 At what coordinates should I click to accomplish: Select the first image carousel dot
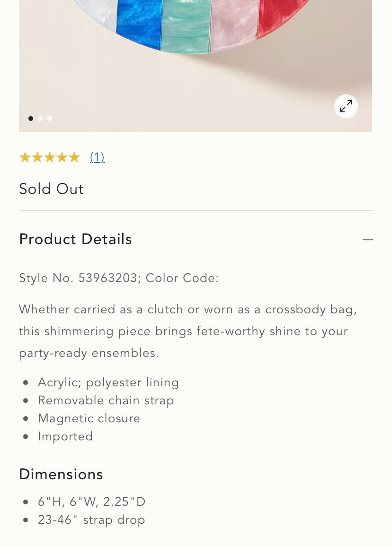tap(31, 119)
